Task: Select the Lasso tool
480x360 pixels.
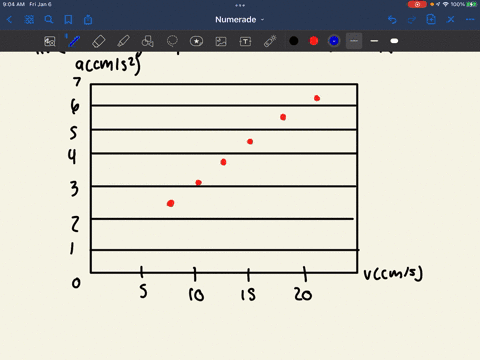Action: point(172,41)
